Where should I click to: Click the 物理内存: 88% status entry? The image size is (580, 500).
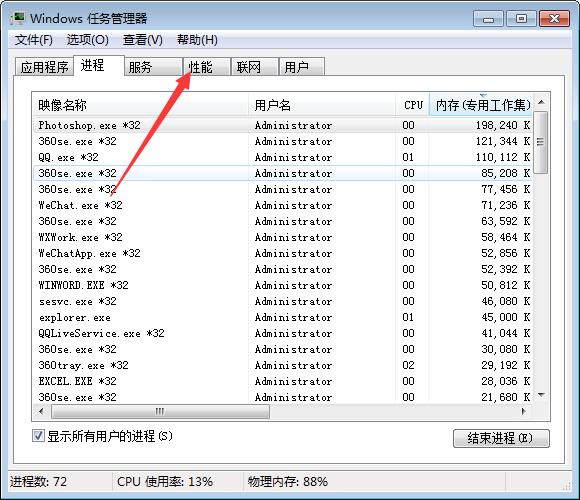click(x=288, y=482)
